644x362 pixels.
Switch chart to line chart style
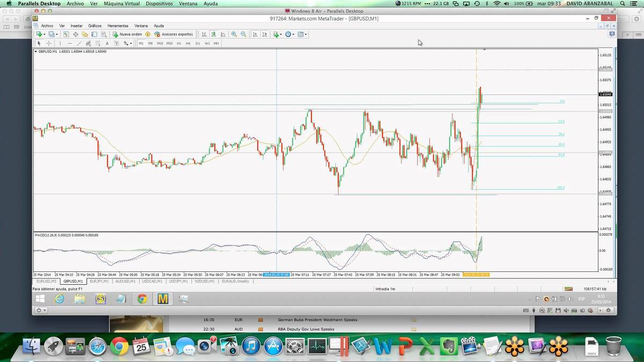pos(223,34)
